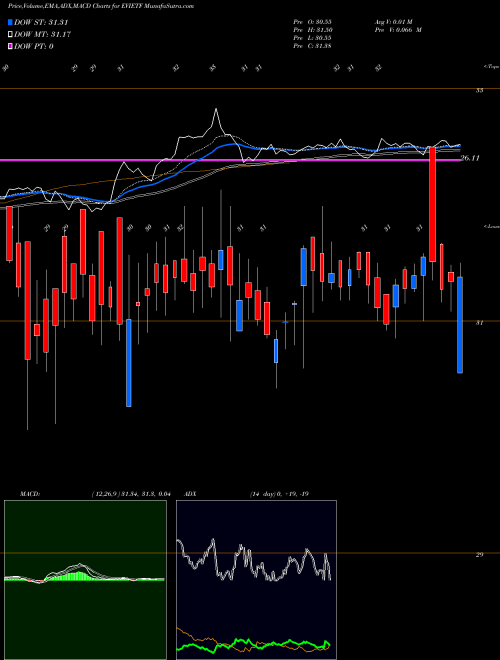Click the 29 price axis label
The image size is (500, 660).
(x=479, y=555)
